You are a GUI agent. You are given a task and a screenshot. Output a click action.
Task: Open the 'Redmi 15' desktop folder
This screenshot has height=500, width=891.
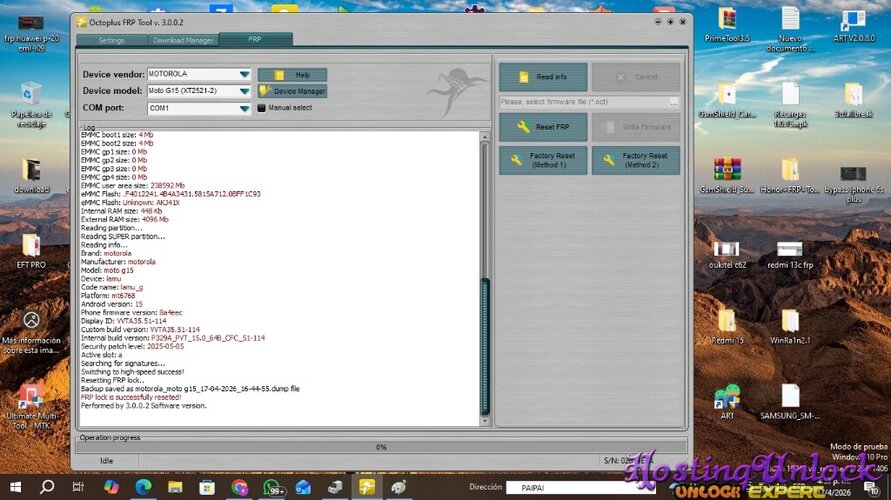coord(727,327)
